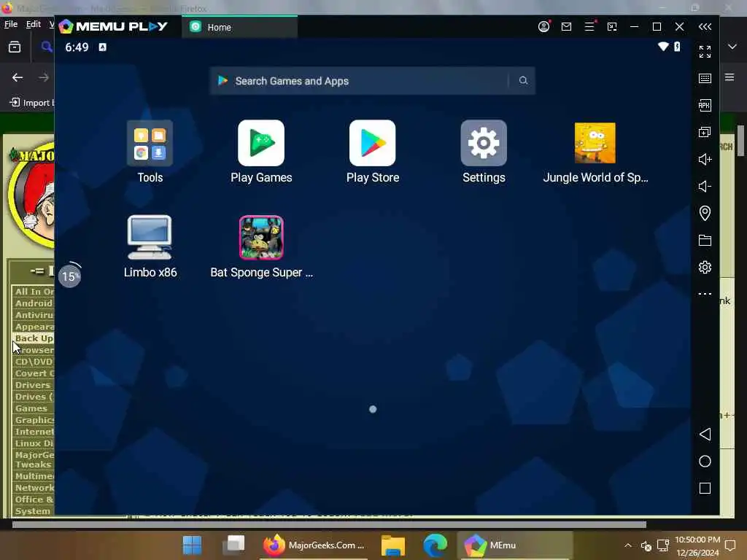Click Firefox back arrow
Viewport: 747px width, 560px height.
[x=18, y=77]
